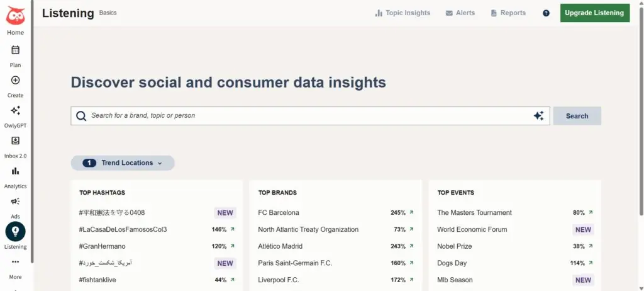
Task: Click trend arrow beside Paris Saint-Germain F.C.
Action: [411, 263]
